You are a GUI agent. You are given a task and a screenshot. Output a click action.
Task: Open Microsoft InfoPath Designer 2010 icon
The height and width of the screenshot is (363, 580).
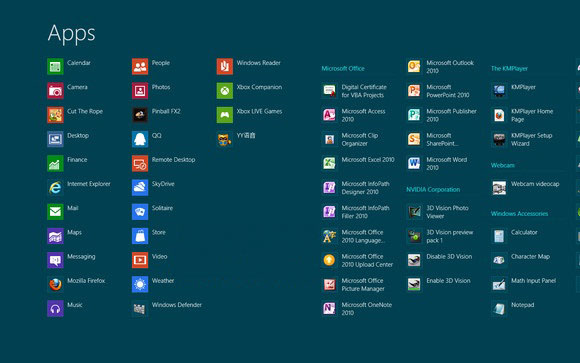point(329,188)
